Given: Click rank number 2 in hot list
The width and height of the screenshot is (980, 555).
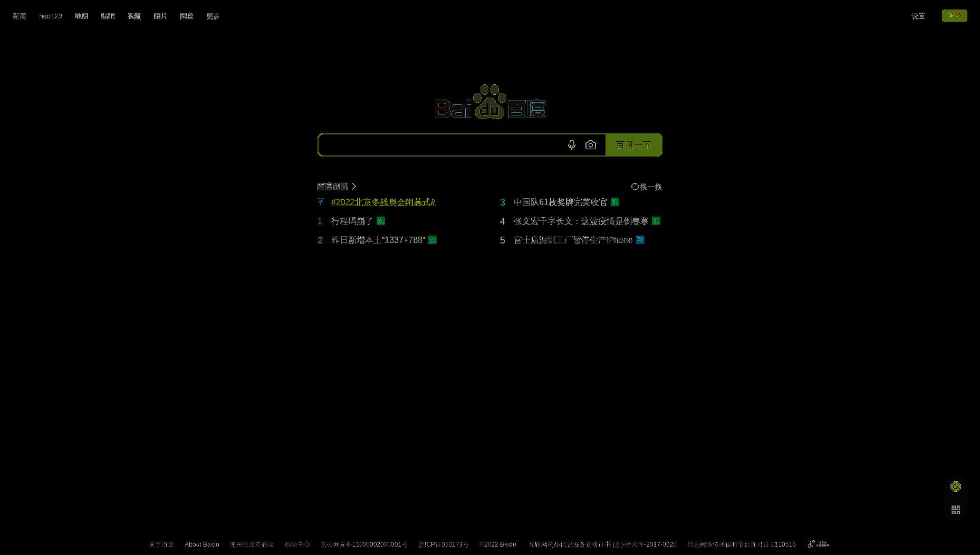Looking at the screenshot, I should click(x=320, y=240).
